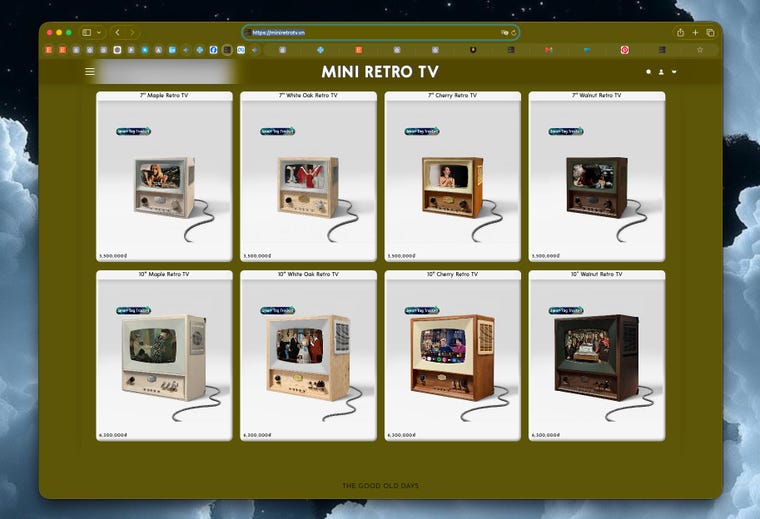Open the 10" Maple Retro TV title
Viewport: 760px width, 519px height.
click(x=164, y=274)
